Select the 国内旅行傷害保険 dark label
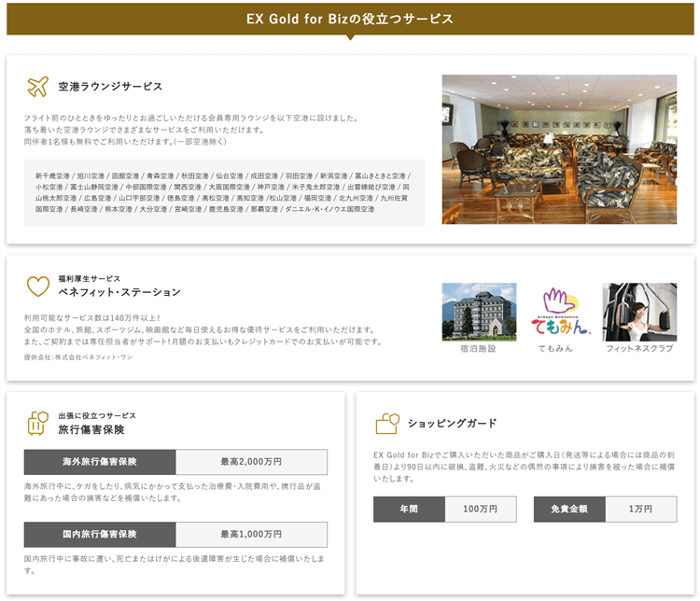 click(x=100, y=534)
